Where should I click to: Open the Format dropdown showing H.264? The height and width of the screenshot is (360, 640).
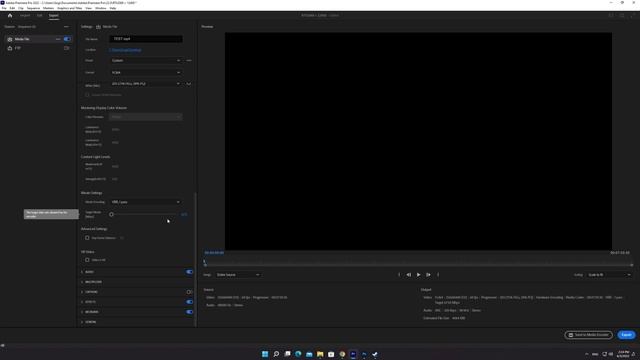pyautogui.click(x=146, y=72)
